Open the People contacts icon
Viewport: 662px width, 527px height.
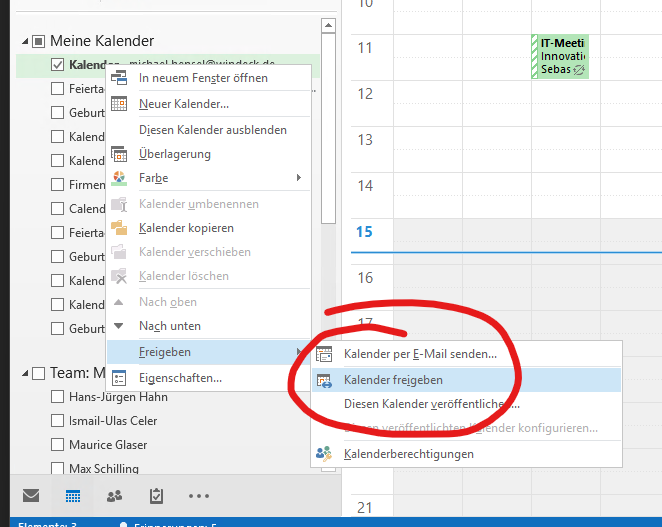pyautogui.click(x=114, y=495)
